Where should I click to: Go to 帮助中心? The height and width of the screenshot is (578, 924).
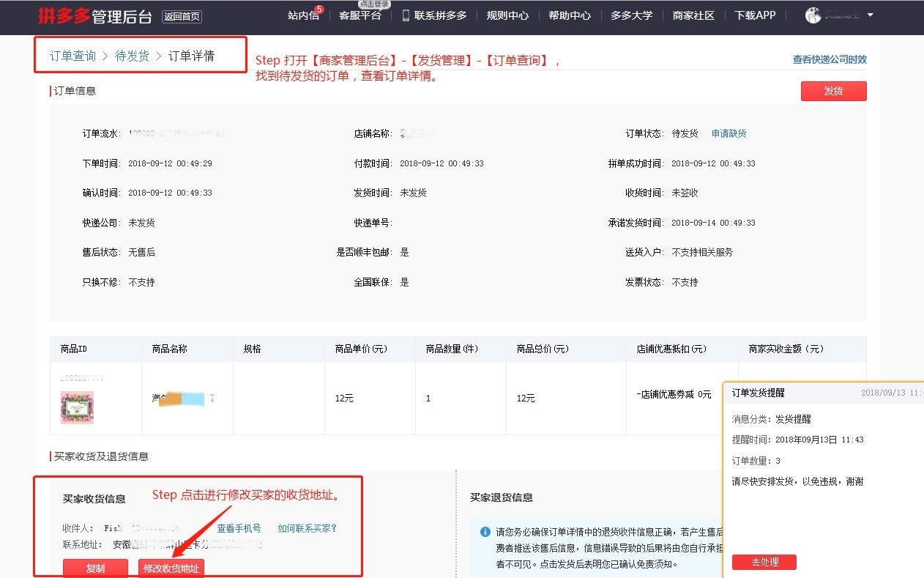(570, 15)
